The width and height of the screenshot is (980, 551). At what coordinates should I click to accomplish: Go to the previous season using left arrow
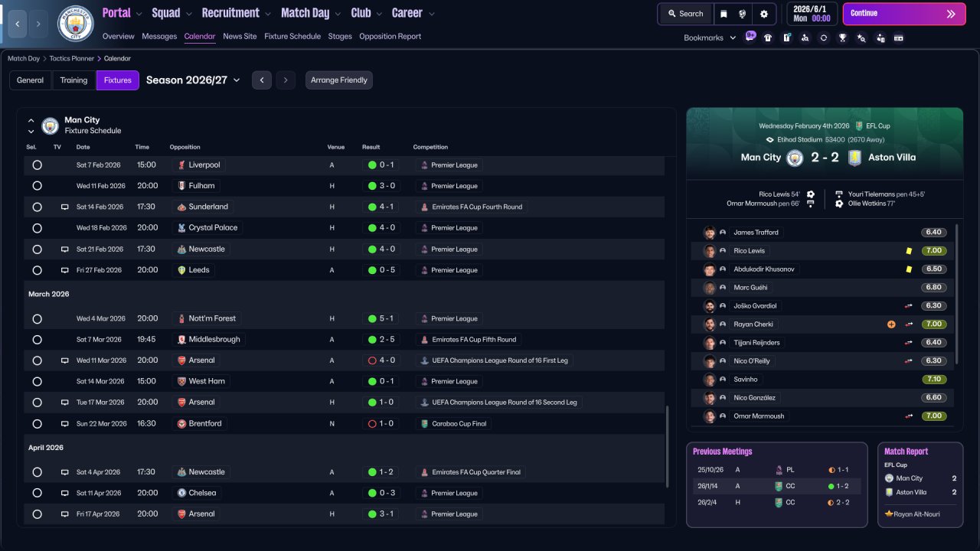point(262,80)
